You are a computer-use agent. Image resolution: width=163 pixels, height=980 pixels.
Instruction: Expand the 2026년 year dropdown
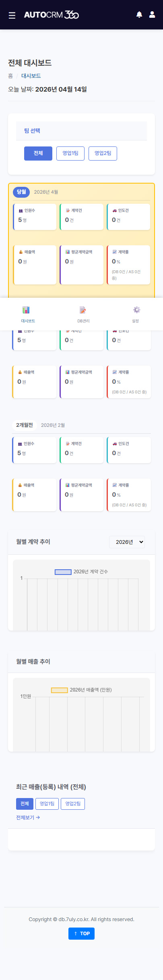pyautogui.click(x=127, y=542)
